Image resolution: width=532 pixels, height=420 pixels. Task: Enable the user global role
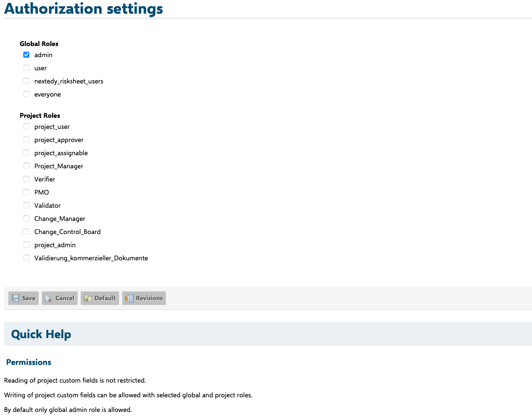tap(26, 68)
